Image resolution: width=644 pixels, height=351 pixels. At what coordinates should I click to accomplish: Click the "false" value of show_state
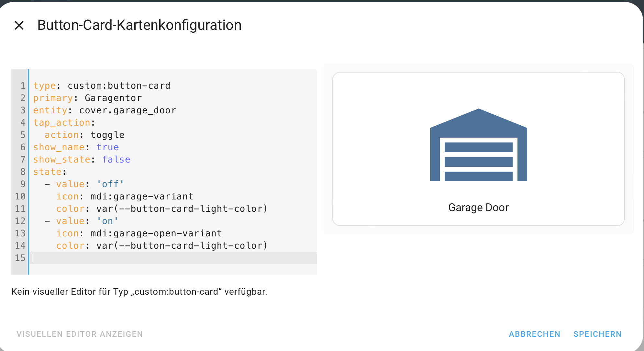click(x=116, y=160)
